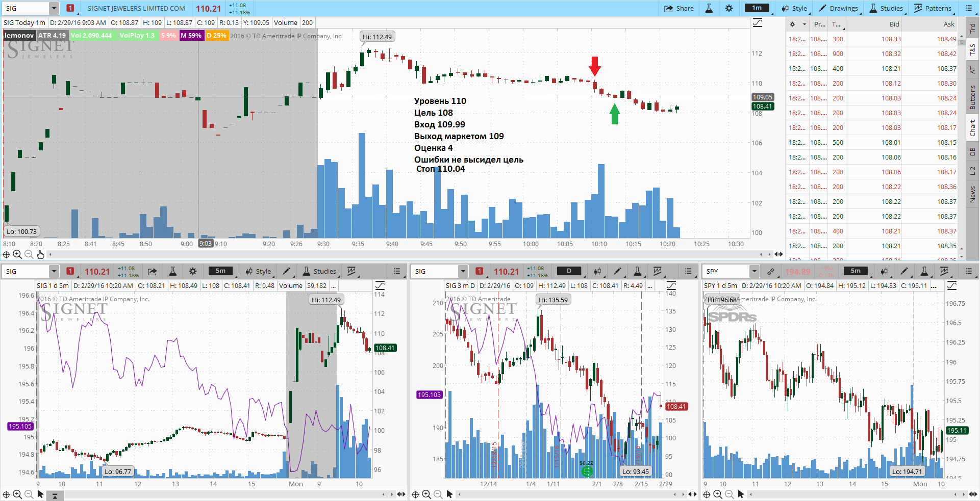Toggle the bottom-left chart axis scale icon
The height and width of the screenshot is (501, 980).
(380, 285)
